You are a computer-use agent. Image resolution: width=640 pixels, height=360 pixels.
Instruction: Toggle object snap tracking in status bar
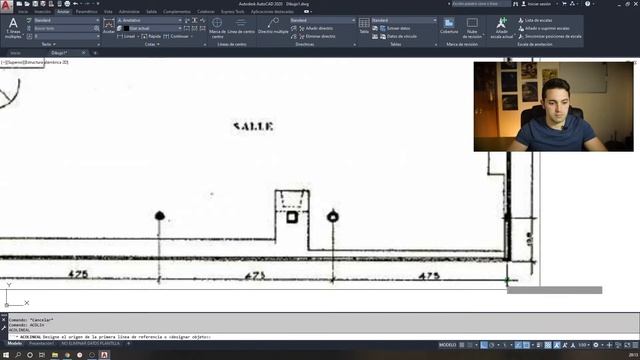pos(518,345)
